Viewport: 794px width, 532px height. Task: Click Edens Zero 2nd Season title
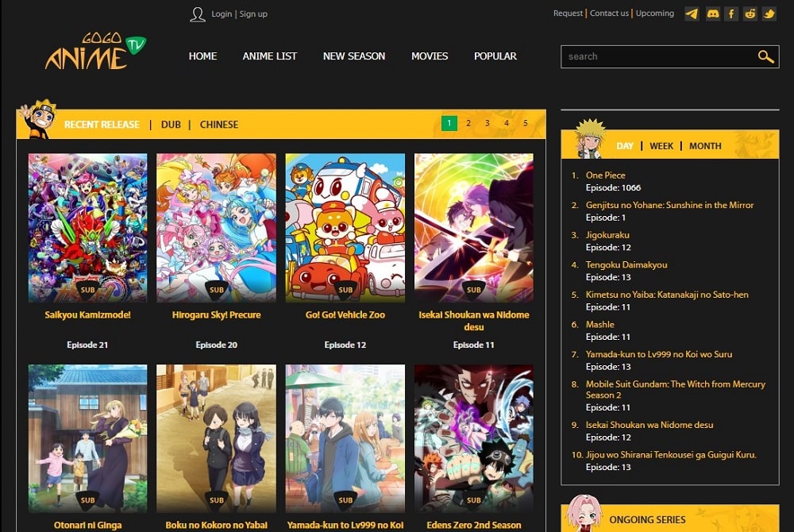pyautogui.click(x=473, y=526)
